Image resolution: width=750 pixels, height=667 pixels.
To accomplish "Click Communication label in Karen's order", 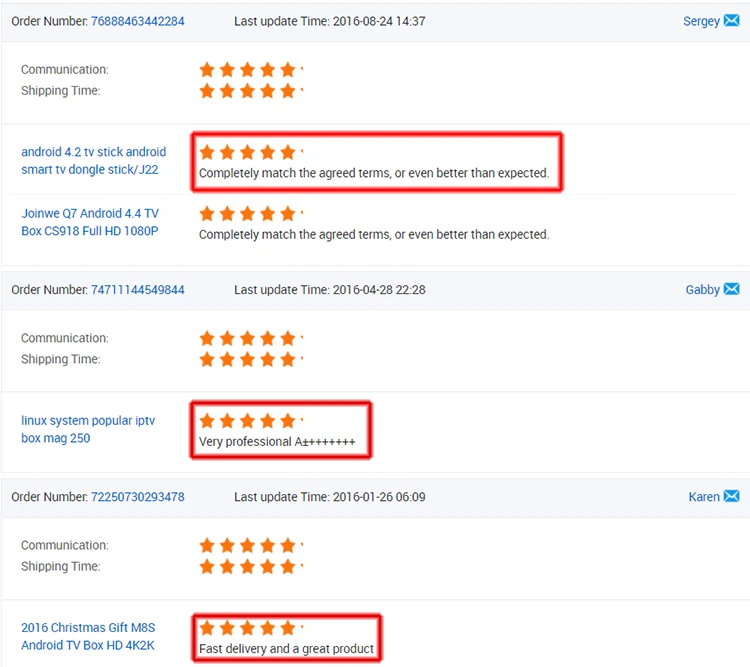I will [x=65, y=545].
